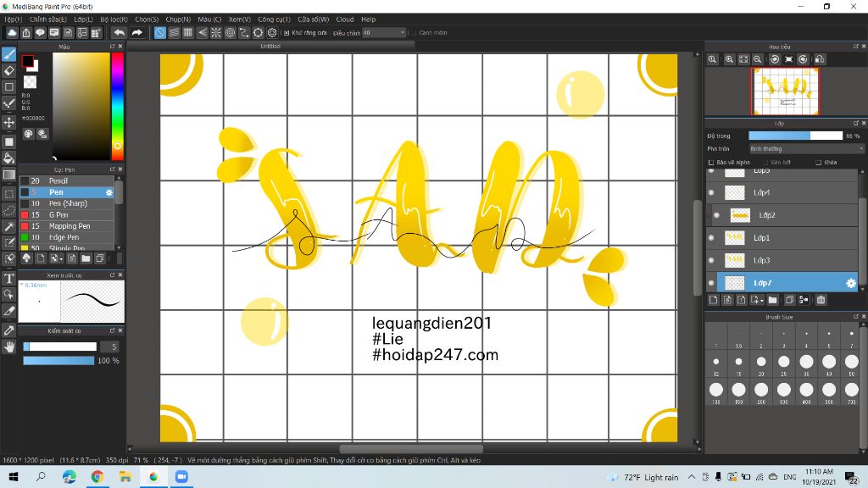Screen dimensions: 868x488
Task: Open snap settings gear in toolbar
Action: 272,33
